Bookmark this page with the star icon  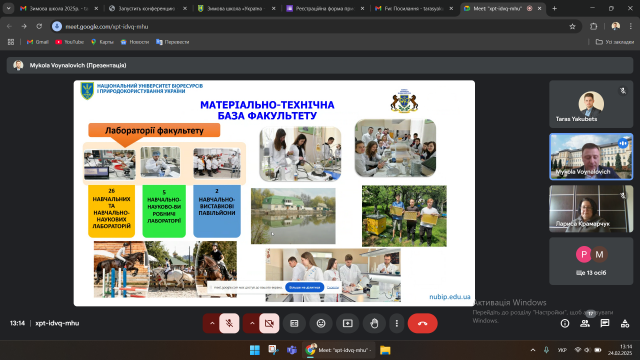pyautogui.click(x=572, y=27)
